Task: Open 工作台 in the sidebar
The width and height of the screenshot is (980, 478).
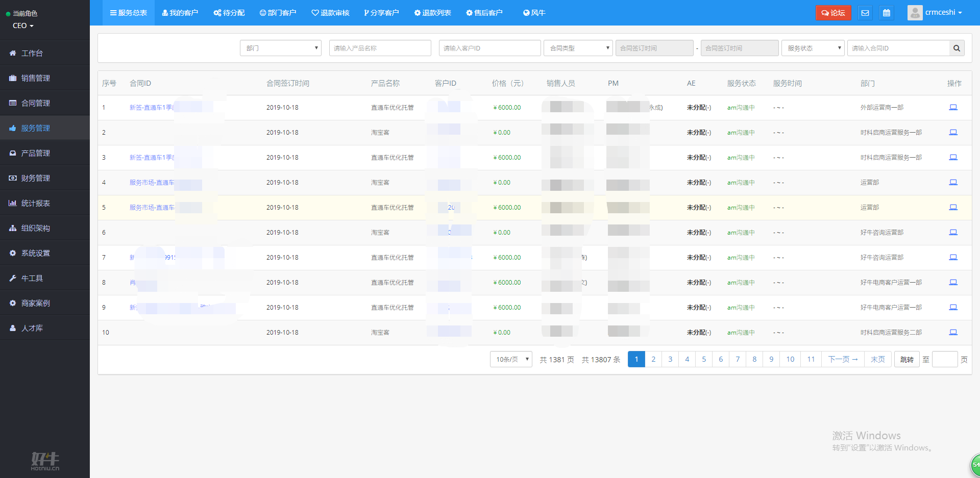Action: 45,53
